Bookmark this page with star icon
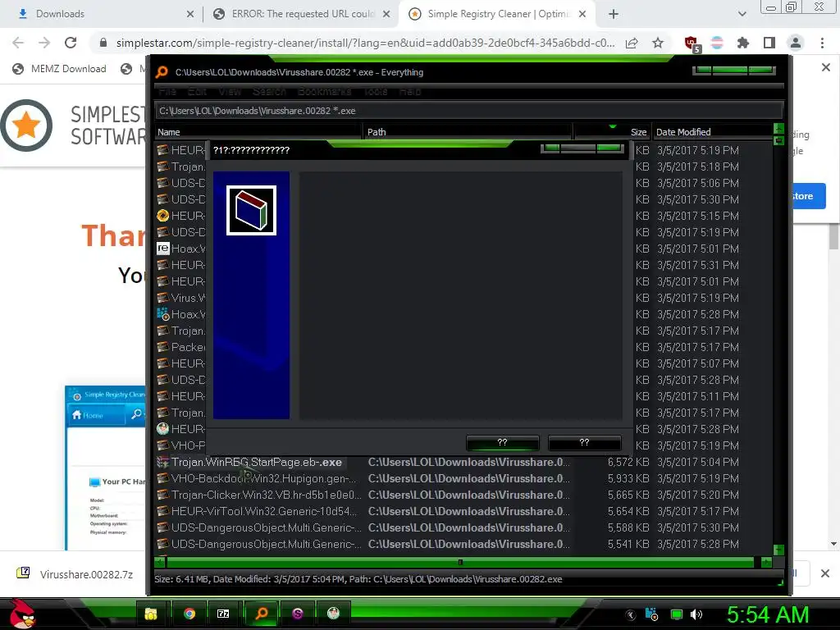 coord(658,43)
